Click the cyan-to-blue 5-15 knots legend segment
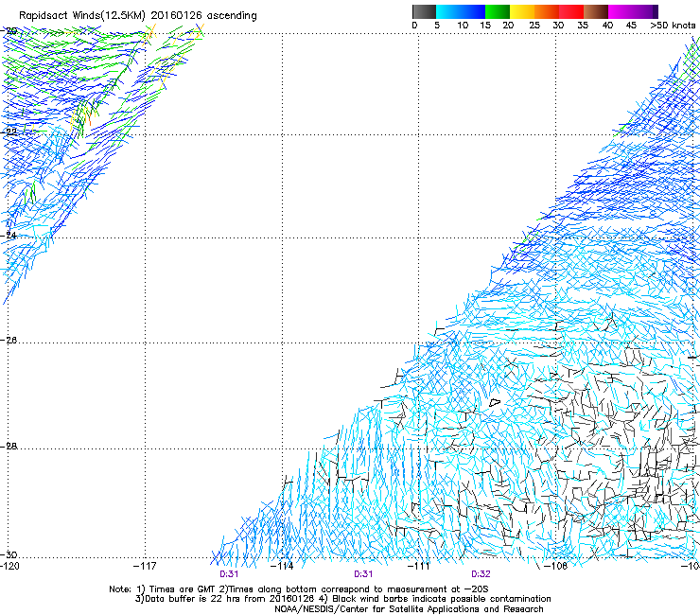700x615 pixels. tap(461, 11)
